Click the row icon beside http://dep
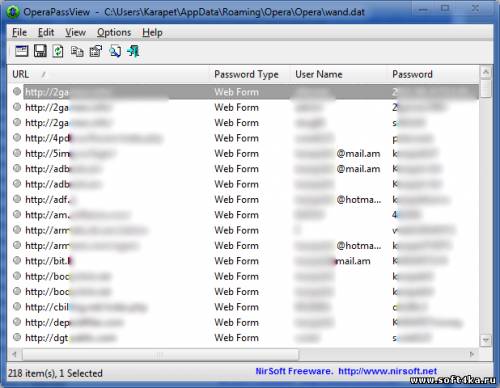 click(17, 322)
